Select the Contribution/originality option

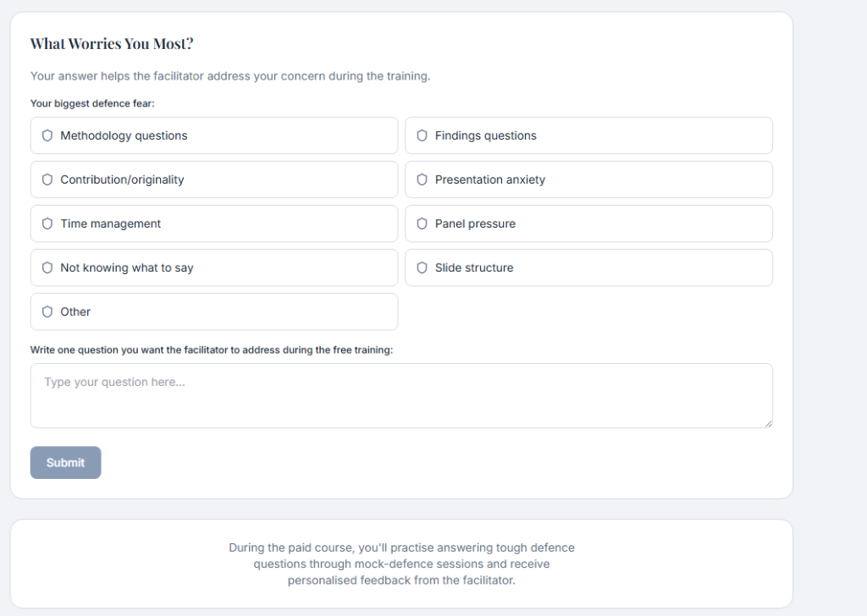[x=214, y=179]
